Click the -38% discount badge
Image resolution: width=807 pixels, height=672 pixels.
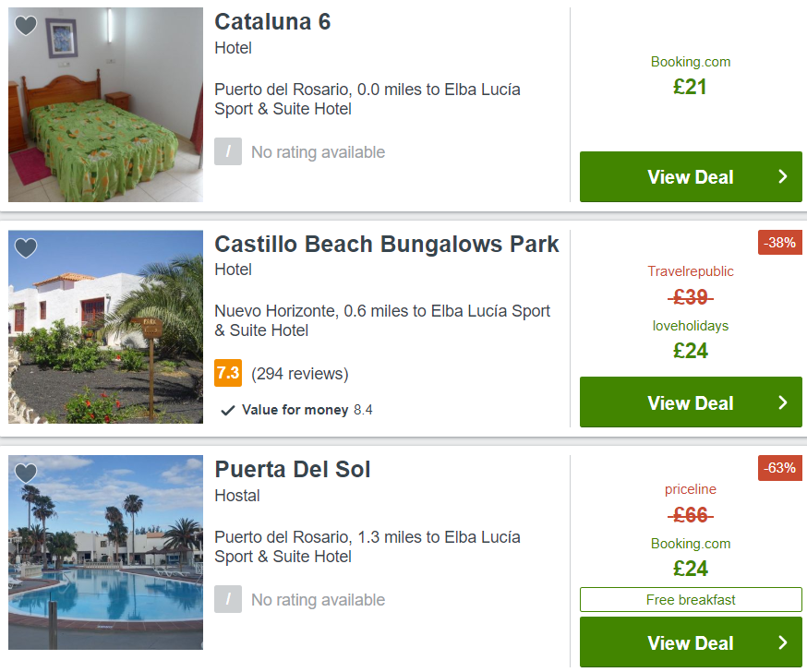(779, 243)
